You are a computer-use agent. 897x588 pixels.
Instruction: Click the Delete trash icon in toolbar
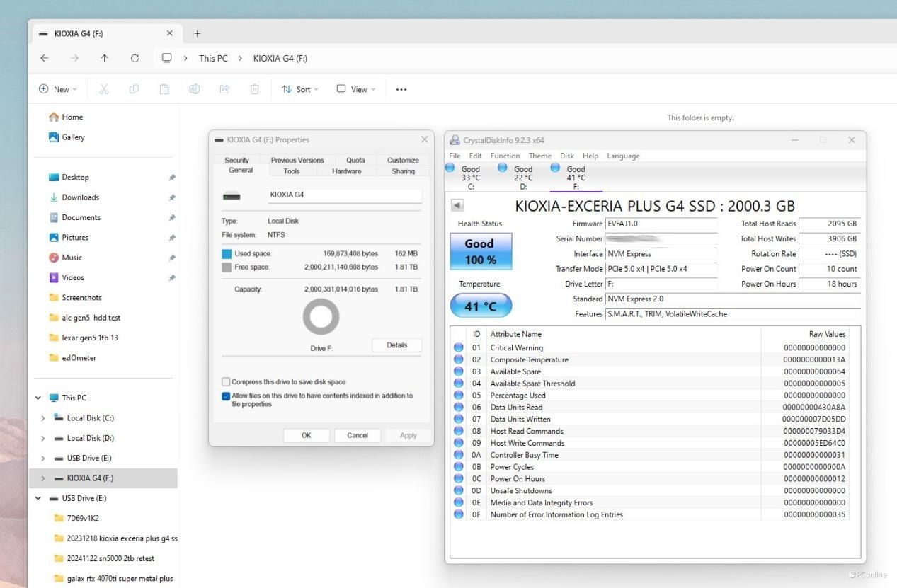pyautogui.click(x=254, y=89)
